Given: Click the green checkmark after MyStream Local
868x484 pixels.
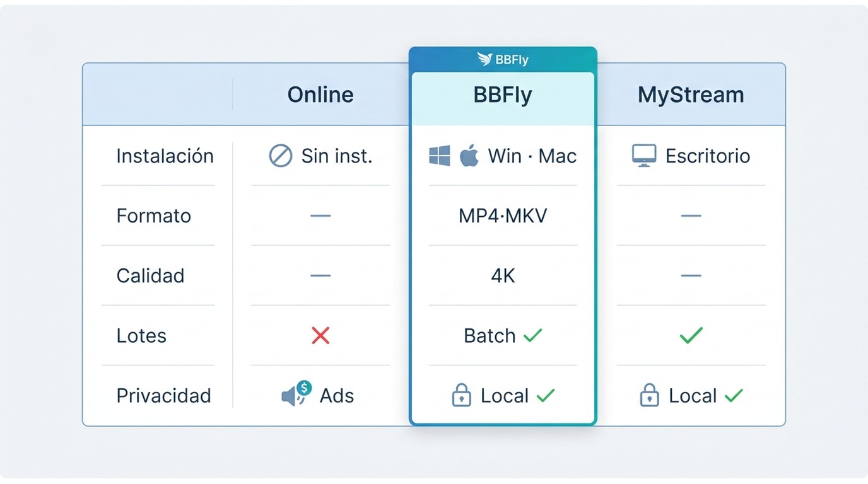Looking at the screenshot, I should click(x=734, y=395).
